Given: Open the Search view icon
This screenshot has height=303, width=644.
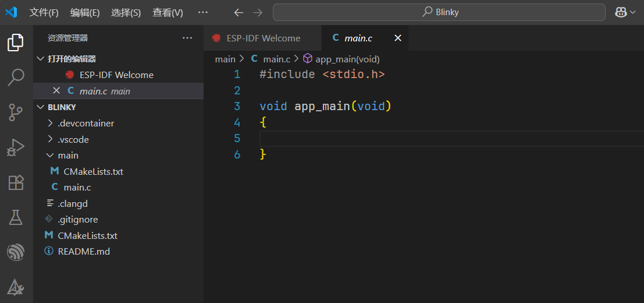Looking at the screenshot, I should click(x=16, y=77).
